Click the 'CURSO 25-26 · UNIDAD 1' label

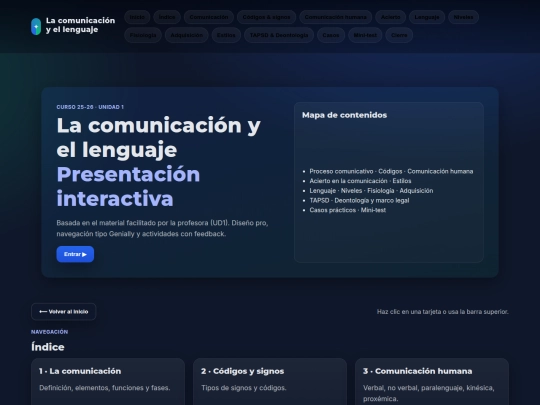[x=90, y=107]
